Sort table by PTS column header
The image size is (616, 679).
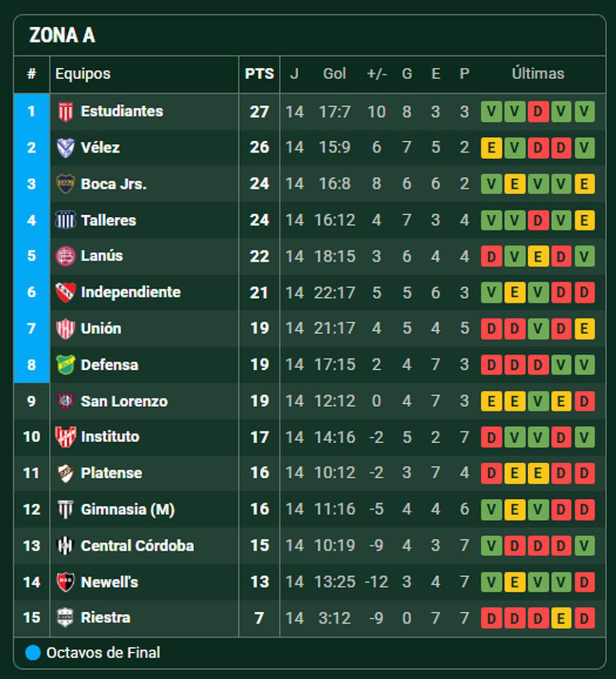point(259,74)
